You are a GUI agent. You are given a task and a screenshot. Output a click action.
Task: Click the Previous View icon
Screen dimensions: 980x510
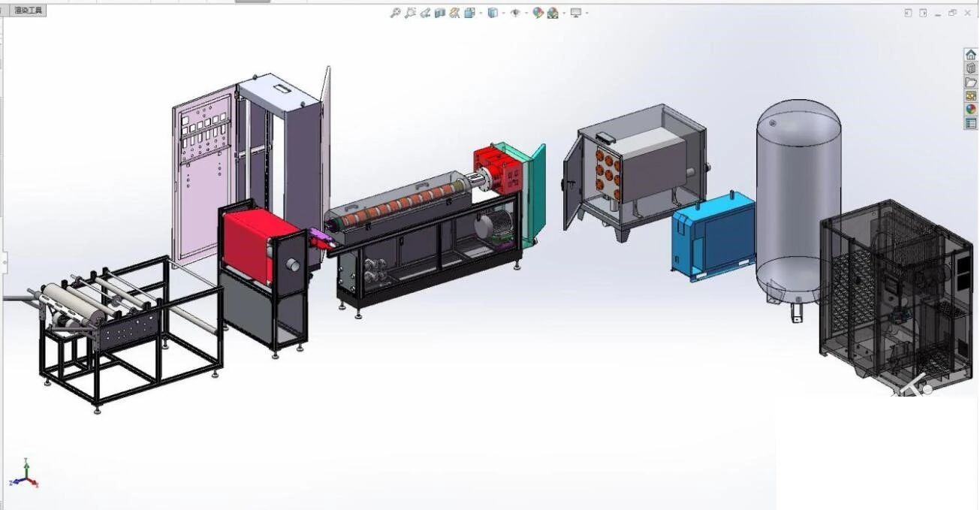(425, 13)
